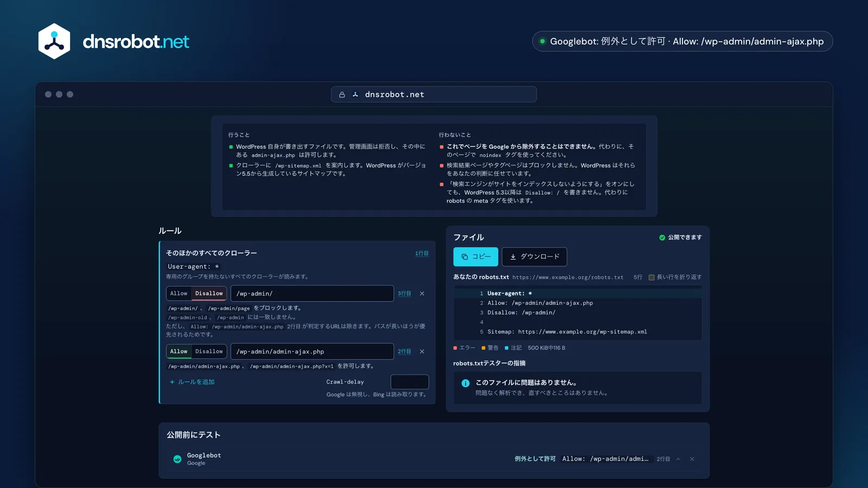
Task: Click the Googlebot status pill at top right
Action: click(x=682, y=41)
